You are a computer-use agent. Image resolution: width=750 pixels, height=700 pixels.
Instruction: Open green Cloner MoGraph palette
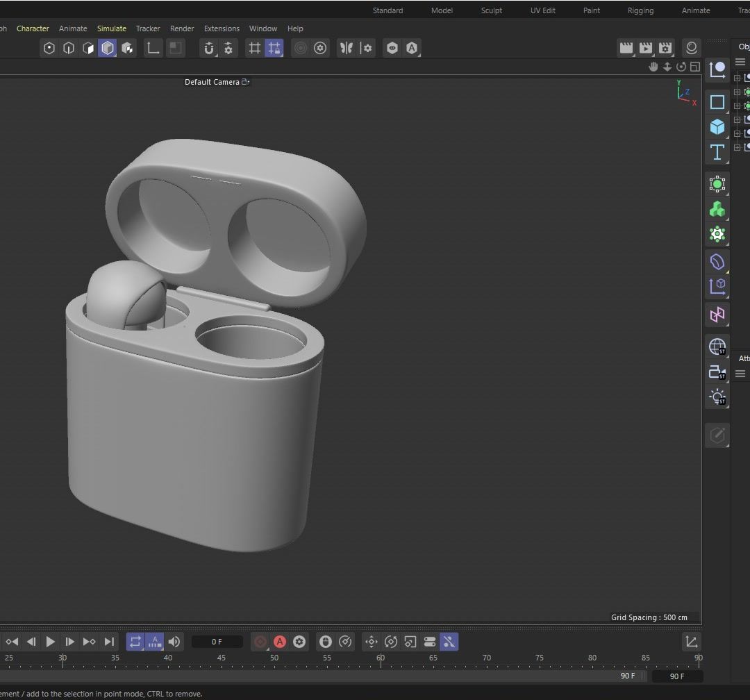pyautogui.click(x=717, y=209)
